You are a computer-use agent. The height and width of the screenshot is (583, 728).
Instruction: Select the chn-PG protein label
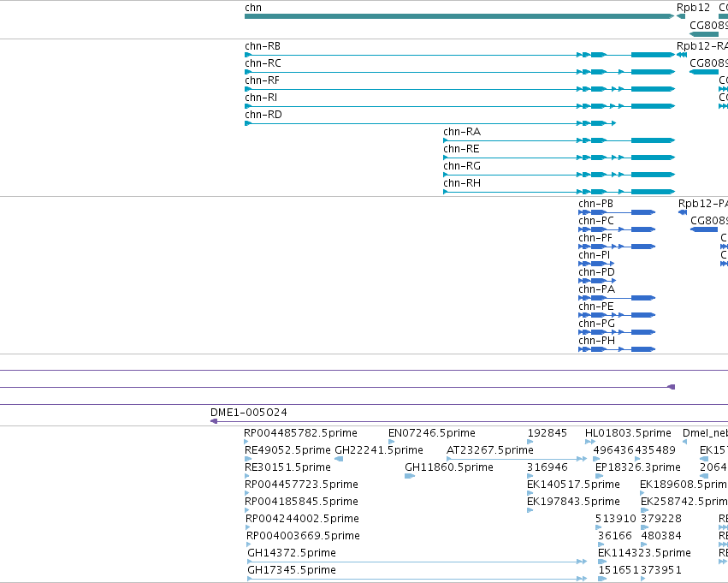[x=596, y=324]
